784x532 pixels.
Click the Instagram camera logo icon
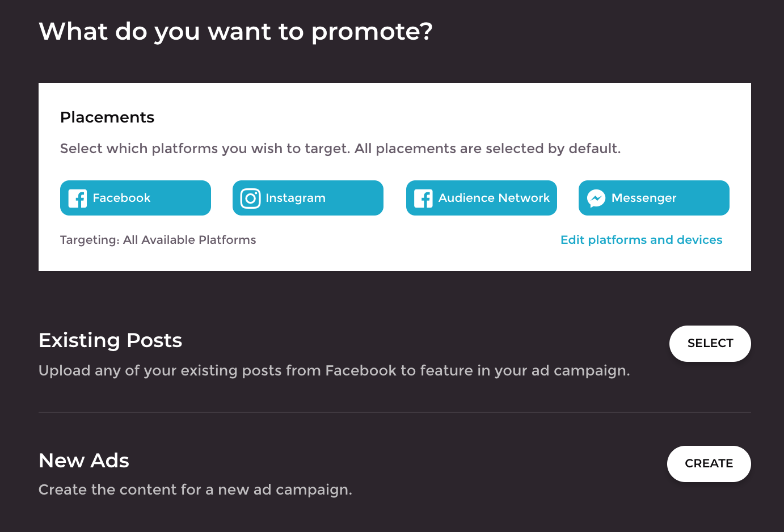click(x=250, y=198)
